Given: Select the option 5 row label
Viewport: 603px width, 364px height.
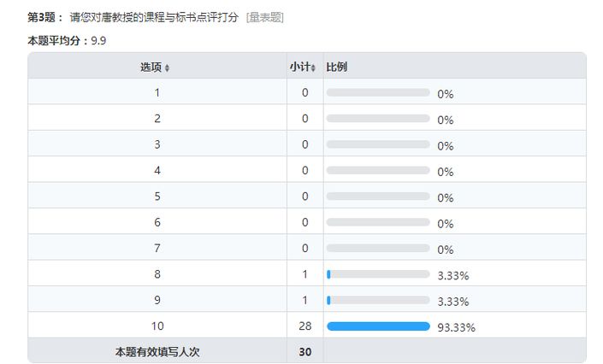Looking at the screenshot, I should point(157,197).
